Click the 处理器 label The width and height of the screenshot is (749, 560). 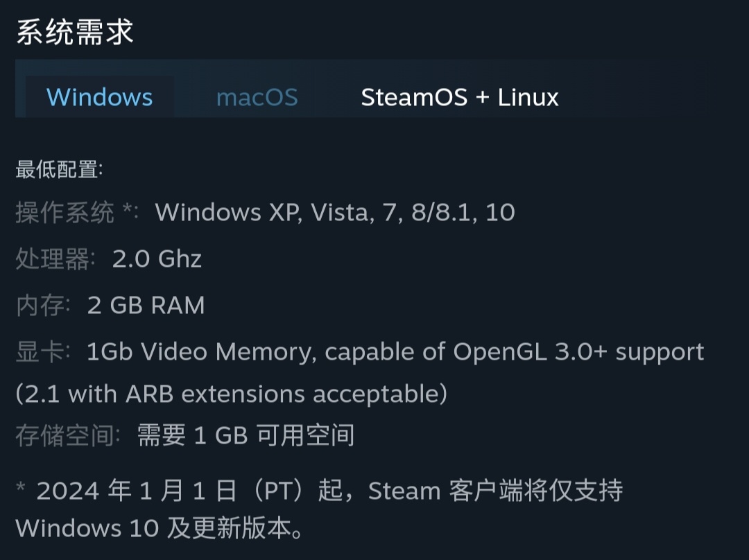coord(53,259)
